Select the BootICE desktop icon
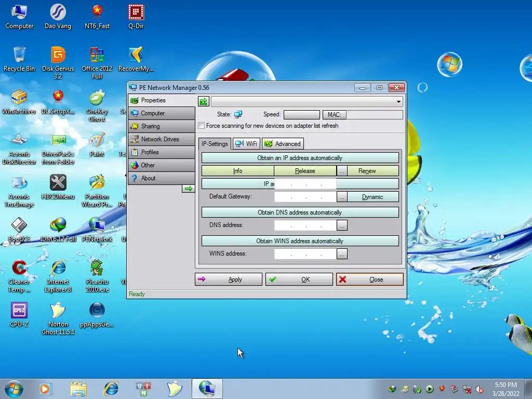This screenshot has width=532, height=399. [x=19, y=230]
